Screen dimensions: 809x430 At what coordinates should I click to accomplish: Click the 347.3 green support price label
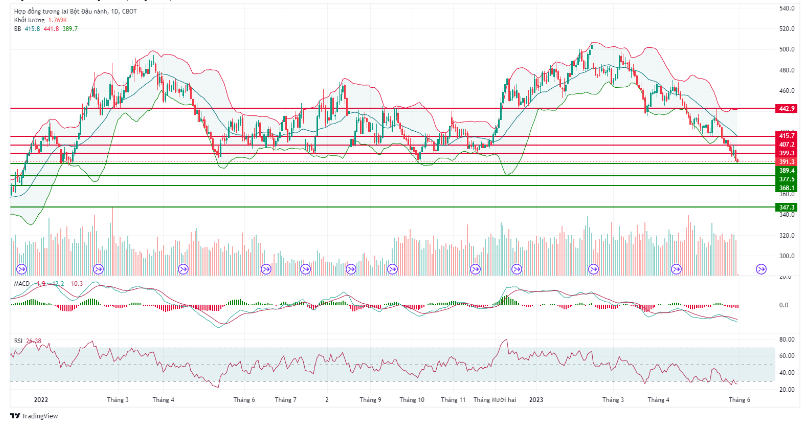pyautogui.click(x=786, y=207)
